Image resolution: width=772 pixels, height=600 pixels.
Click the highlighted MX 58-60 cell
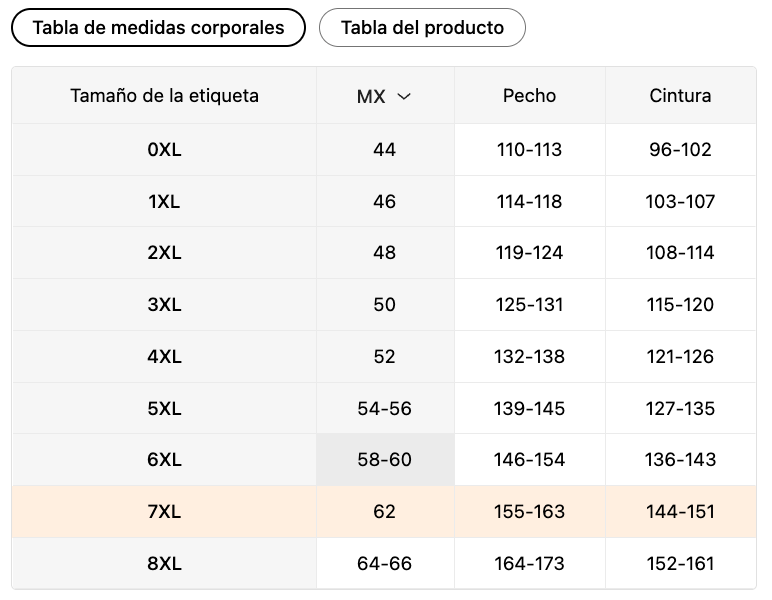coord(385,460)
